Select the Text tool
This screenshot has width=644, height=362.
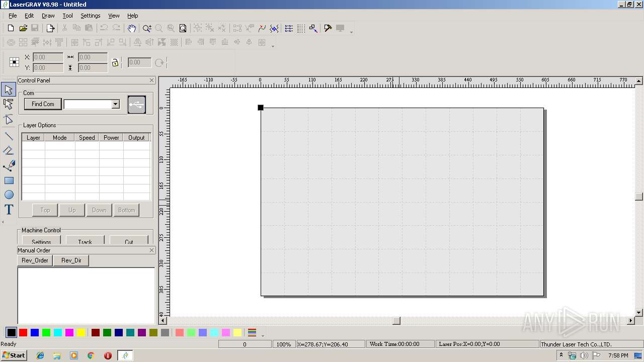coord(9,210)
